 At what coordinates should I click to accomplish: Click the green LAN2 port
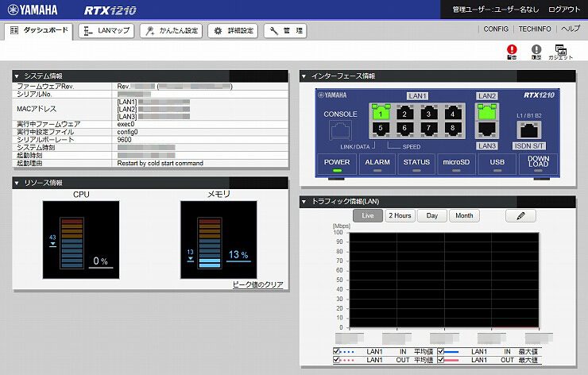pos(487,112)
